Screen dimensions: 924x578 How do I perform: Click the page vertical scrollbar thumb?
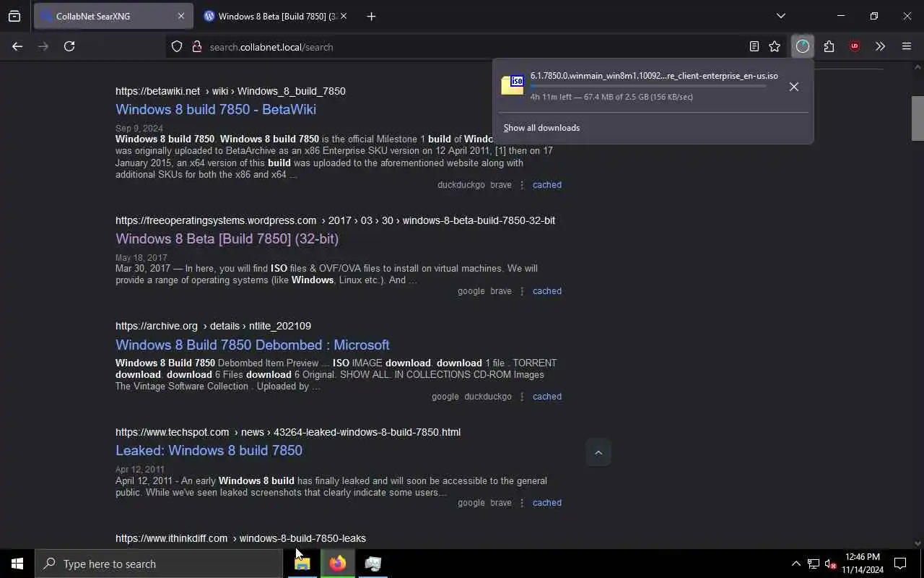pyautogui.click(x=918, y=118)
